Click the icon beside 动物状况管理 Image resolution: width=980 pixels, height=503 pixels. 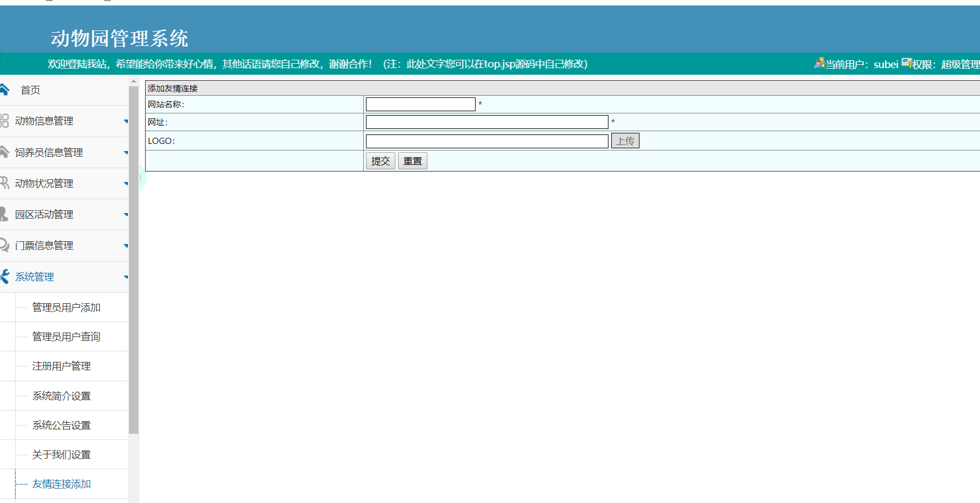click(4, 183)
